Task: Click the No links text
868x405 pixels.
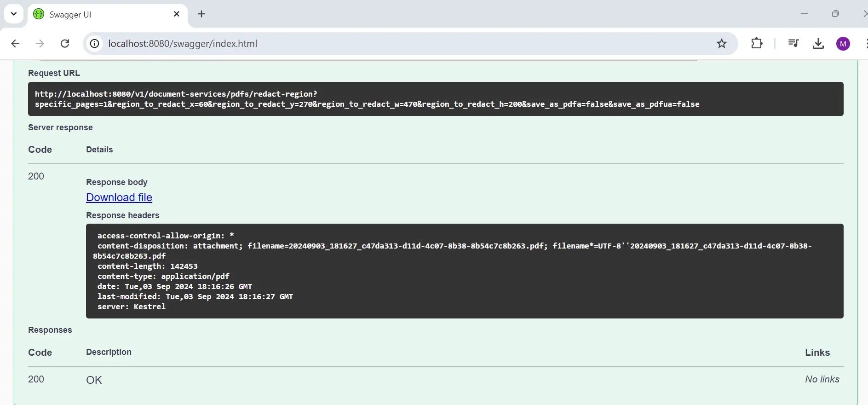Action: [x=822, y=379]
